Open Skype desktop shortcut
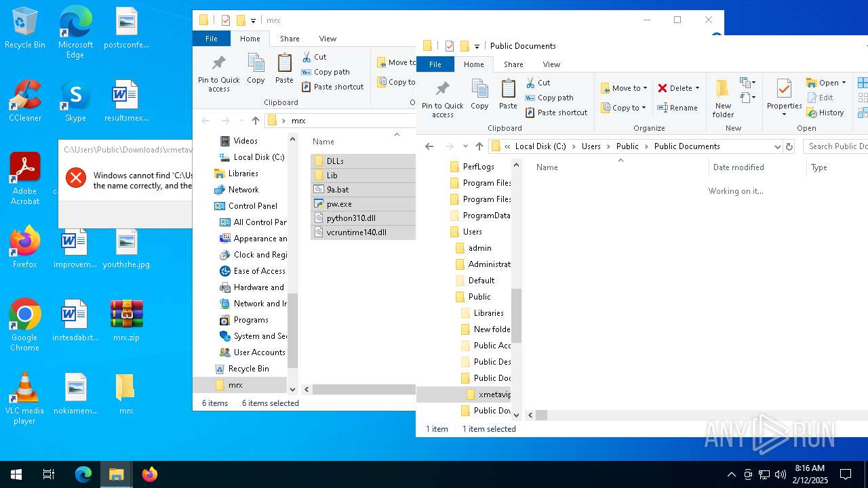The image size is (868, 488). click(x=75, y=101)
